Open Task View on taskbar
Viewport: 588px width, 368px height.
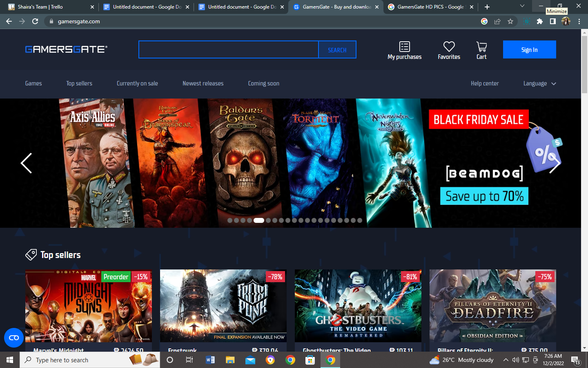189,360
